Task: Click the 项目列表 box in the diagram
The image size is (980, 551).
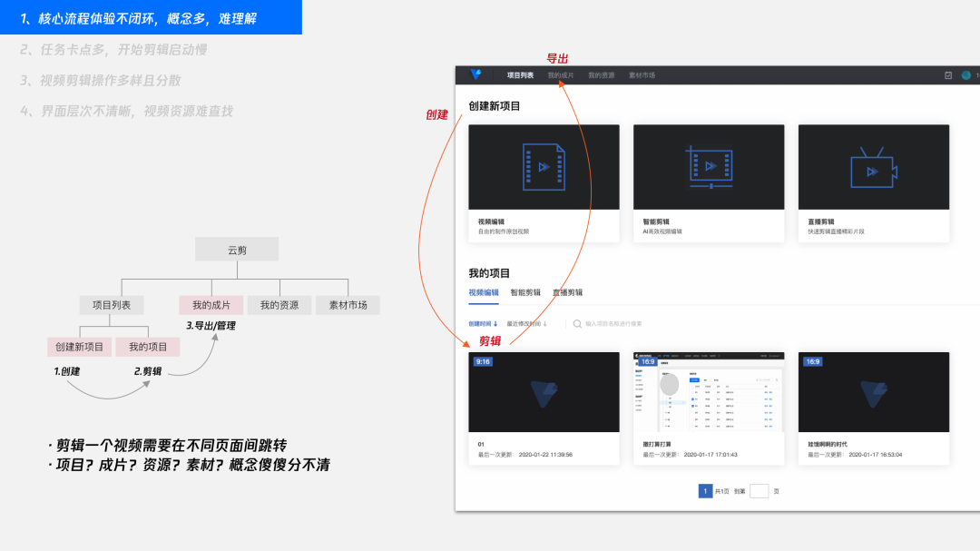Action: coord(112,305)
